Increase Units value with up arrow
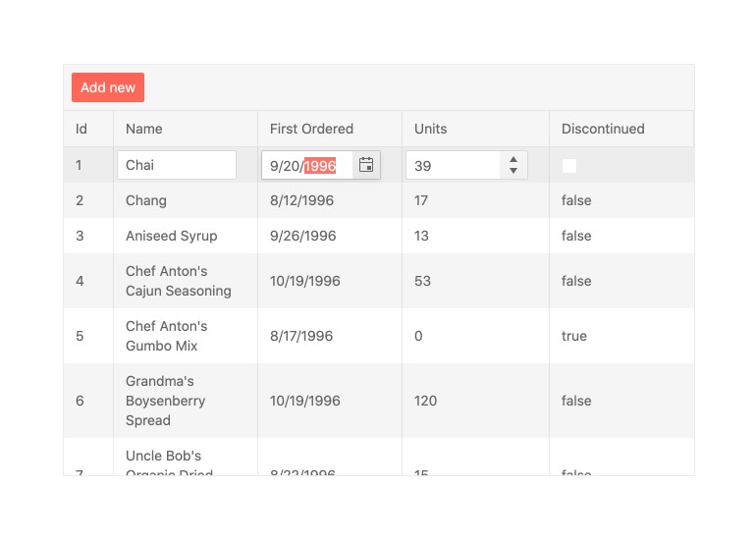 click(x=513, y=159)
